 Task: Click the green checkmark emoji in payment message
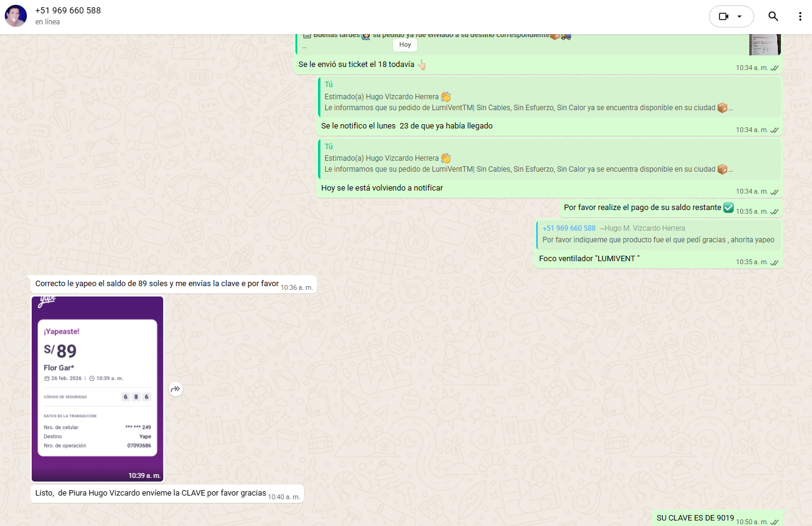pyautogui.click(x=728, y=208)
